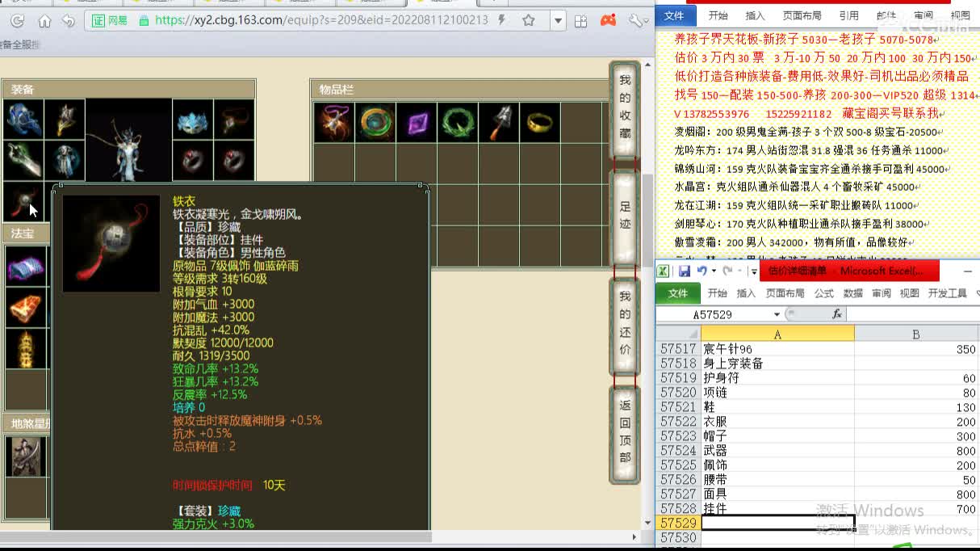Open the address bar history dropdown arrow
The height and width of the screenshot is (551, 980).
pos(558,20)
